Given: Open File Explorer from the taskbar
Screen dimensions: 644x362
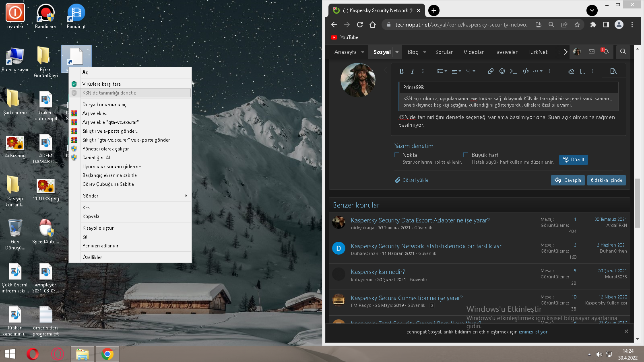Looking at the screenshot, I should 83,354.
